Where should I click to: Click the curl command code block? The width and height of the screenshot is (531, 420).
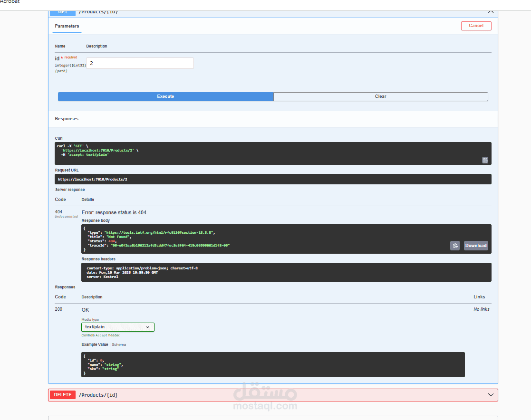pos(273,153)
